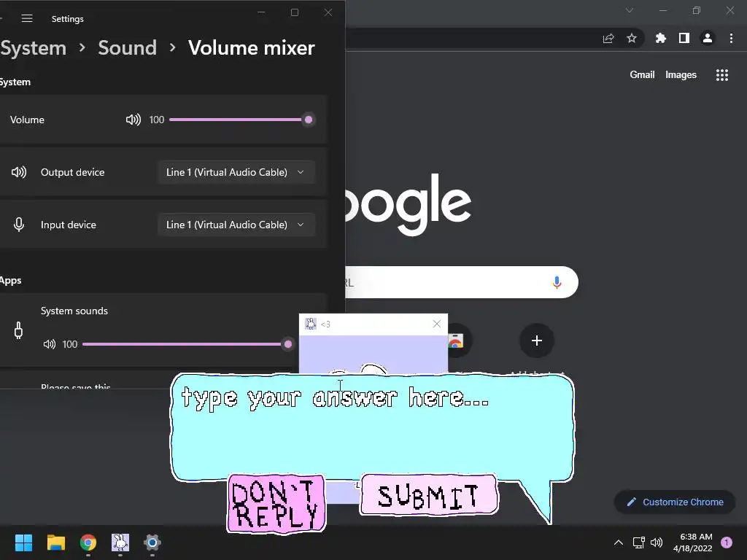Click Chrome share page icon
747x560 pixels.
608,38
